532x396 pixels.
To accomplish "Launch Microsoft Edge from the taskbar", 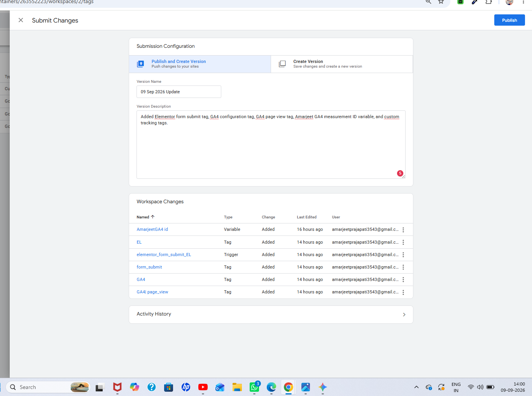I will [271, 387].
